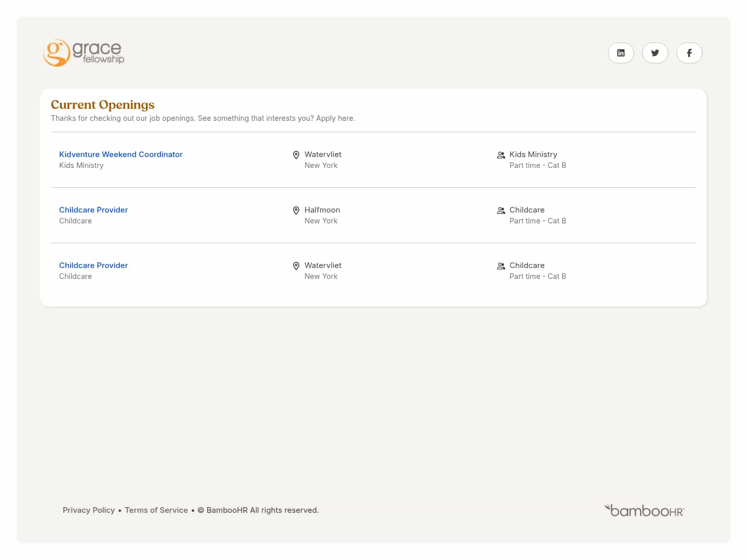The height and width of the screenshot is (560, 747).
Task: Click 'New York' under Halfmoon
Action: [321, 221]
